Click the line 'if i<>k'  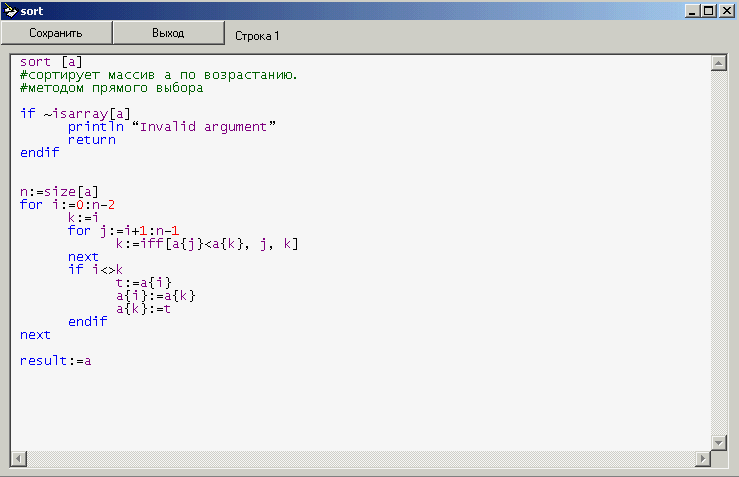(x=95, y=270)
